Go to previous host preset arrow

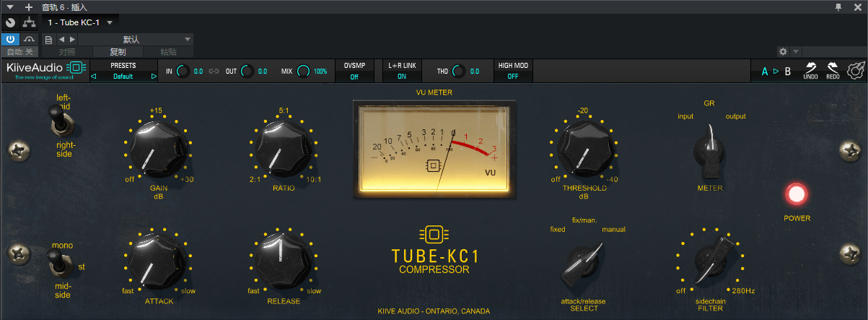61,39
